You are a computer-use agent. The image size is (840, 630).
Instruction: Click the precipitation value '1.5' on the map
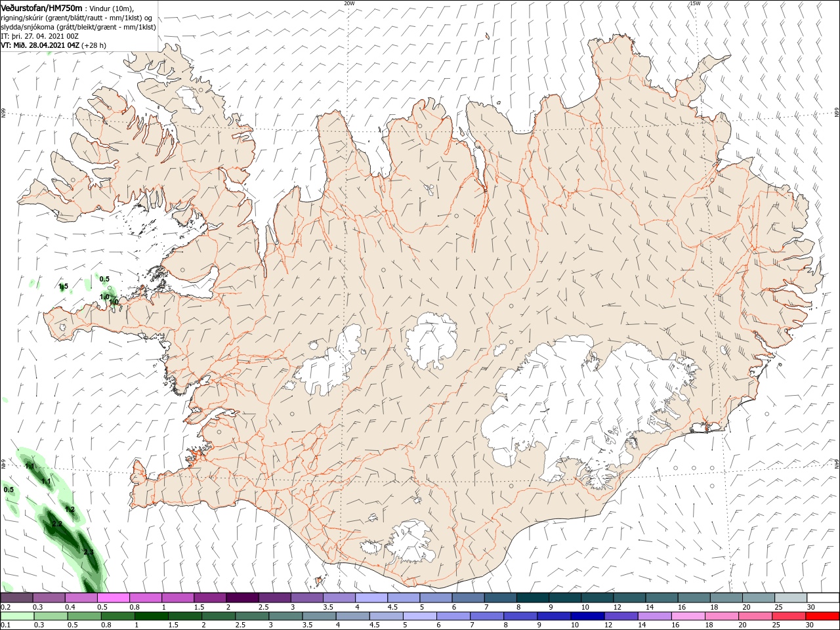(64, 286)
